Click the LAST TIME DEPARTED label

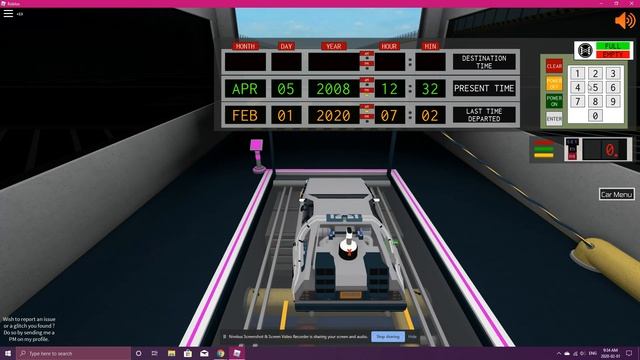point(484,115)
